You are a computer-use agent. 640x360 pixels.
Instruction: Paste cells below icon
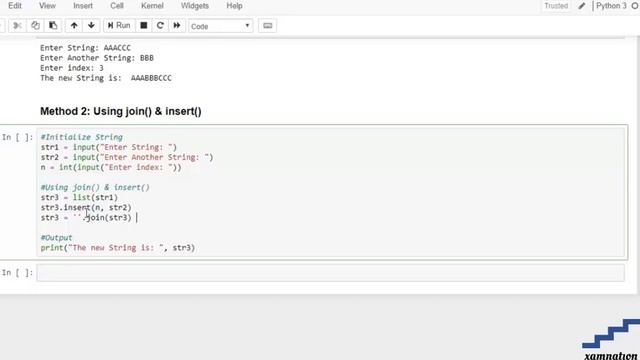click(53, 26)
